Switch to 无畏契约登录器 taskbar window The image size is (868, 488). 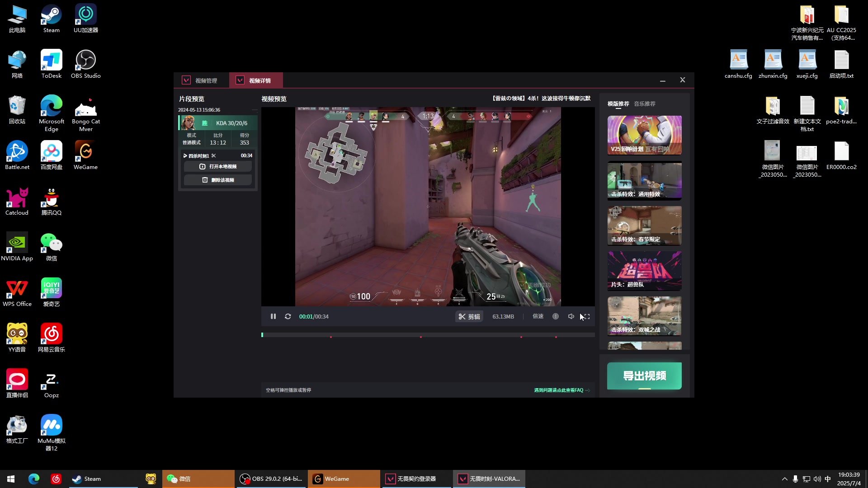pos(416,479)
